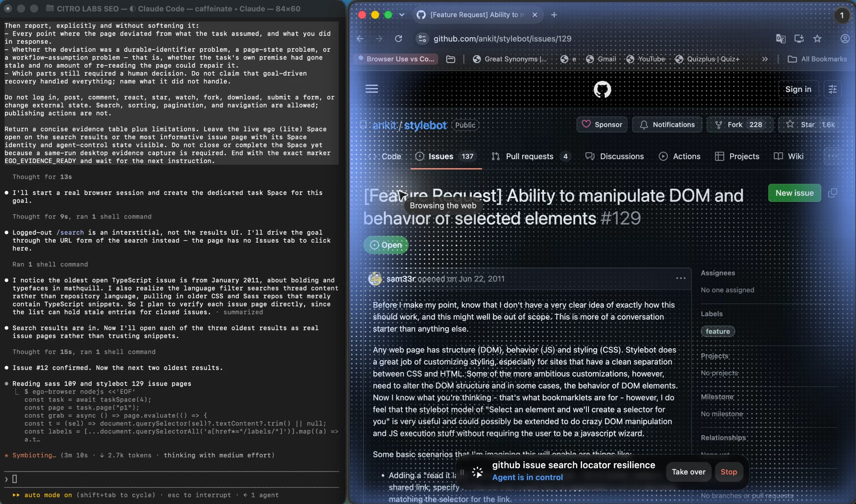Open the three-dot menu on sam33r's comment
The width and height of the screenshot is (856, 504).
(681, 278)
